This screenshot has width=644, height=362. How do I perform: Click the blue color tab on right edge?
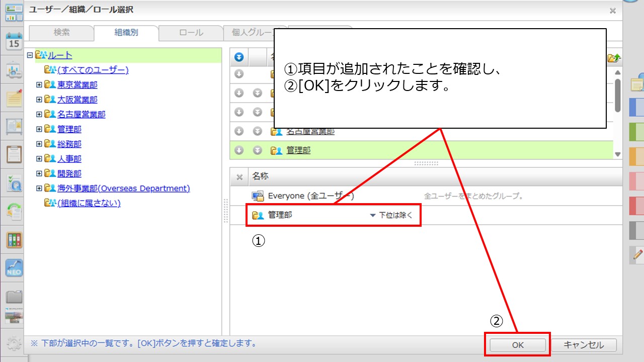637,107
